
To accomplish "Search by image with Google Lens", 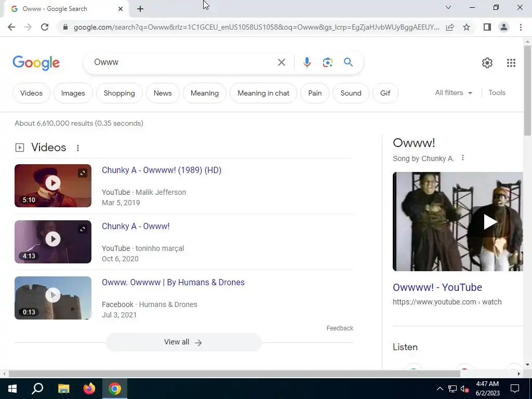I will (327, 62).
